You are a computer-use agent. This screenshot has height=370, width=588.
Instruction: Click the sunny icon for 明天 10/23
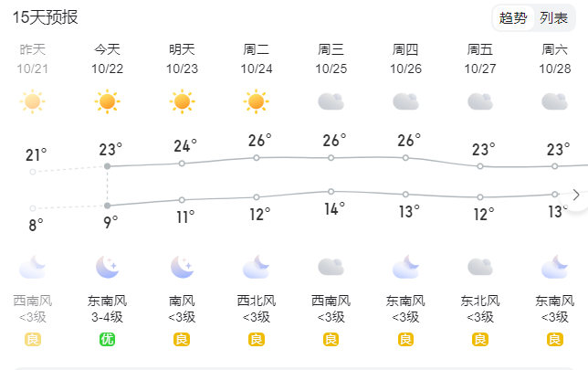tap(182, 101)
